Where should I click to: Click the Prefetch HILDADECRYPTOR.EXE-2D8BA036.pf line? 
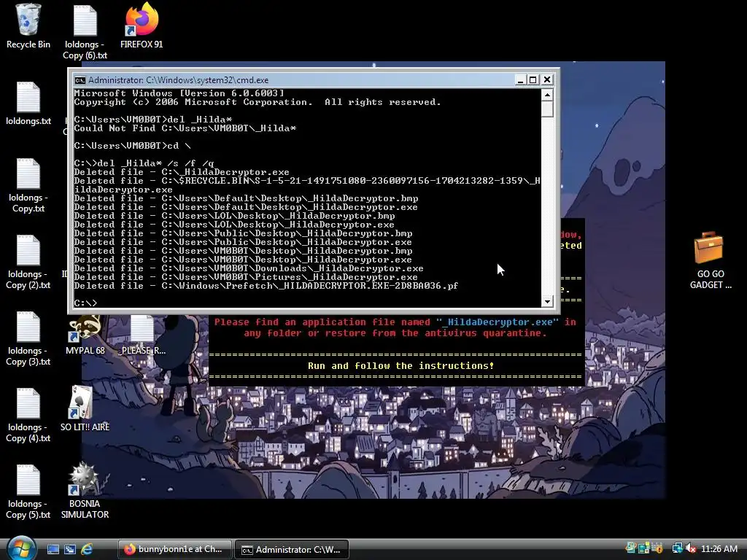click(x=266, y=286)
